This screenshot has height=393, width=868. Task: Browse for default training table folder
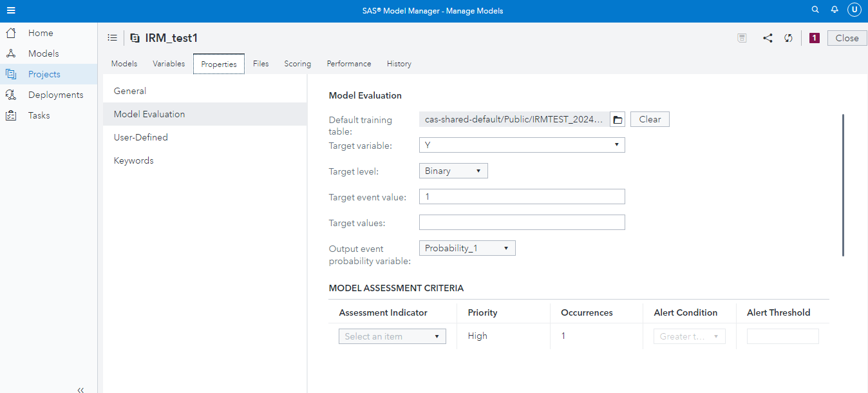click(x=618, y=119)
